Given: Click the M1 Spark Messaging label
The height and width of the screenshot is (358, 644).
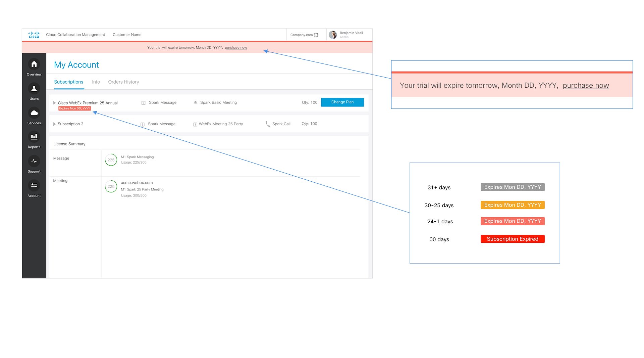Looking at the screenshot, I should 137,157.
